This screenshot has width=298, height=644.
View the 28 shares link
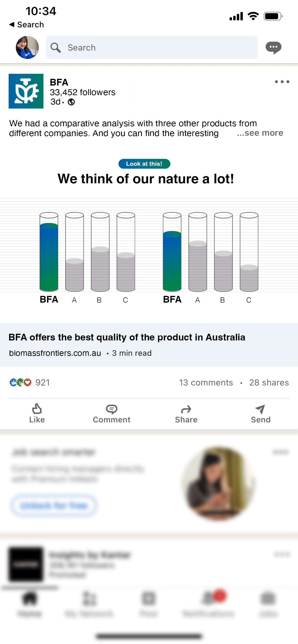269,383
